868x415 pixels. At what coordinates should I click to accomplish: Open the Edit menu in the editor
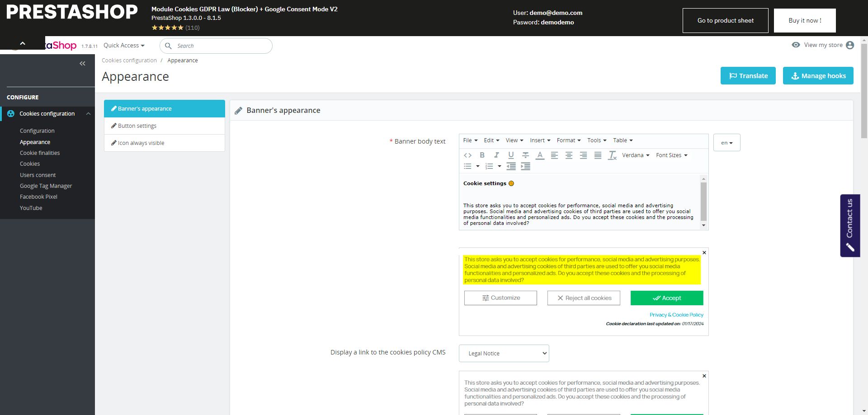[491, 140]
